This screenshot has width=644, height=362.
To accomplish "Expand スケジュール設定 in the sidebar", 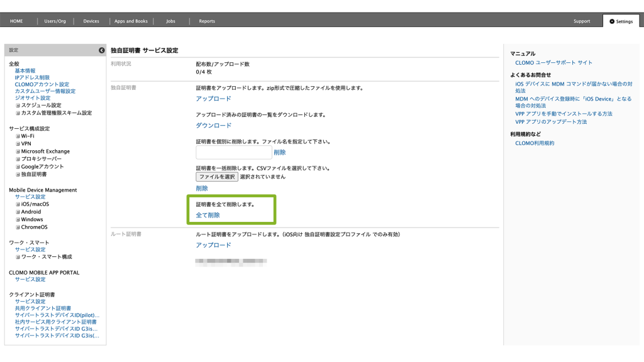I will pos(18,106).
